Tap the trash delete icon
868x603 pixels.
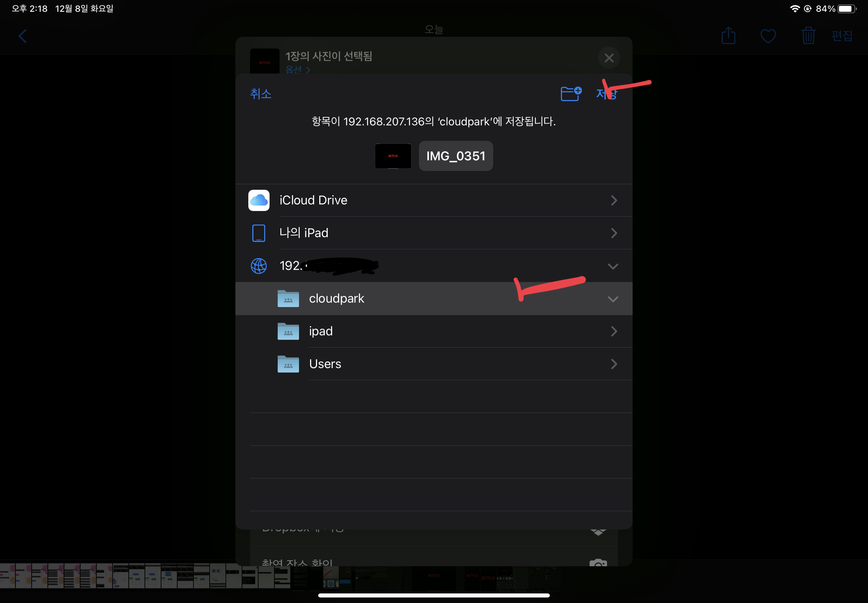pyautogui.click(x=808, y=36)
